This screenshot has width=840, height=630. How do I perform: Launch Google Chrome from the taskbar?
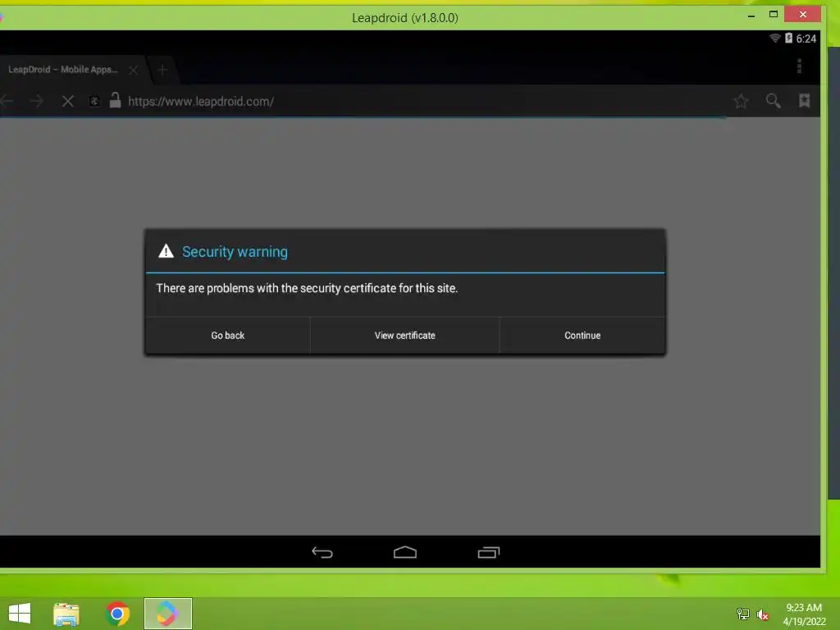pyautogui.click(x=117, y=614)
